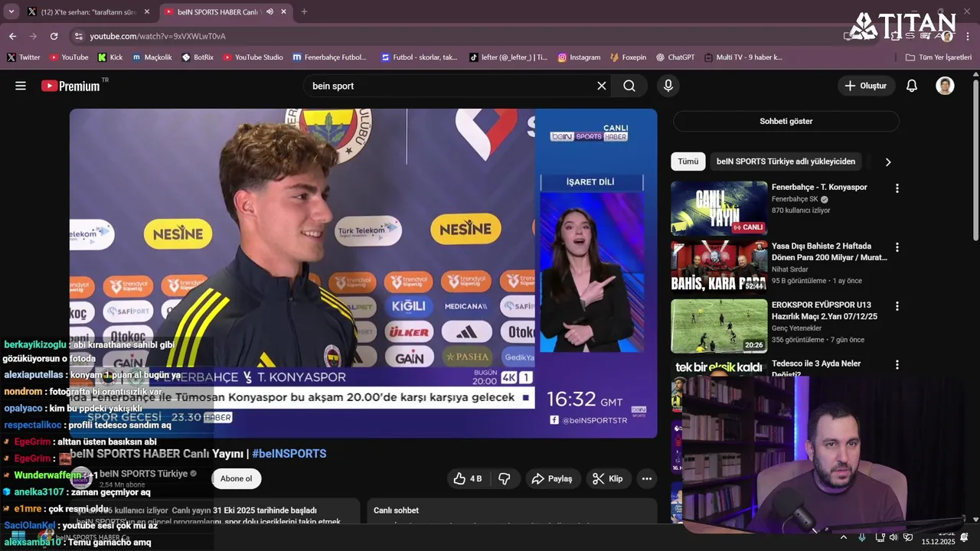
Task: Click the Fenerbahçe SK channel name
Action: 795,199
